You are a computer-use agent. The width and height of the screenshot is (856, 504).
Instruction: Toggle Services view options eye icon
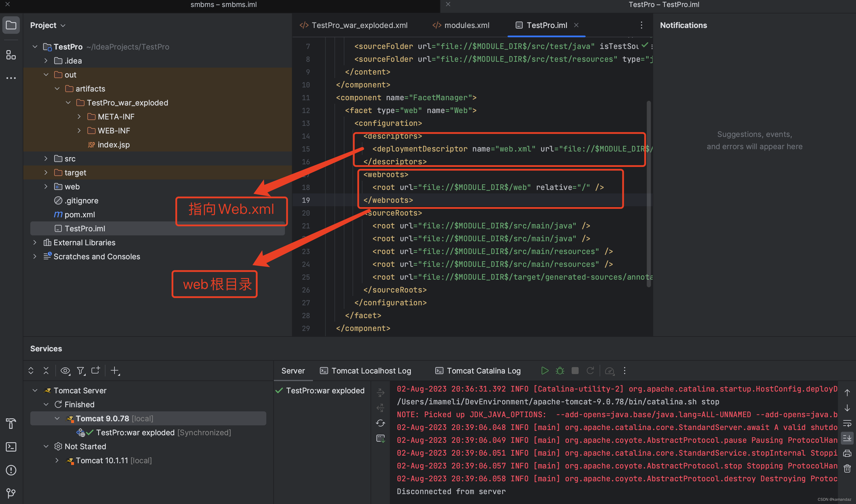point(65,371)
